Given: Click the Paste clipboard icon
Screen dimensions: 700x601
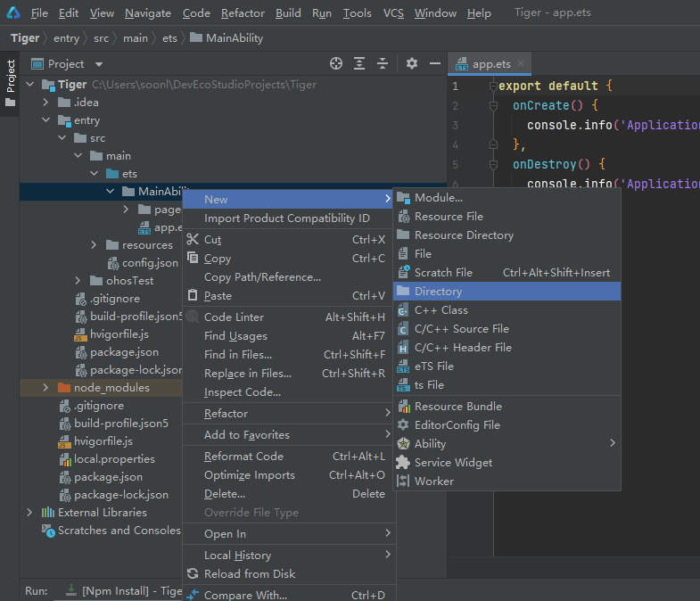Looking at the screenshot, I should pos(193,295).
